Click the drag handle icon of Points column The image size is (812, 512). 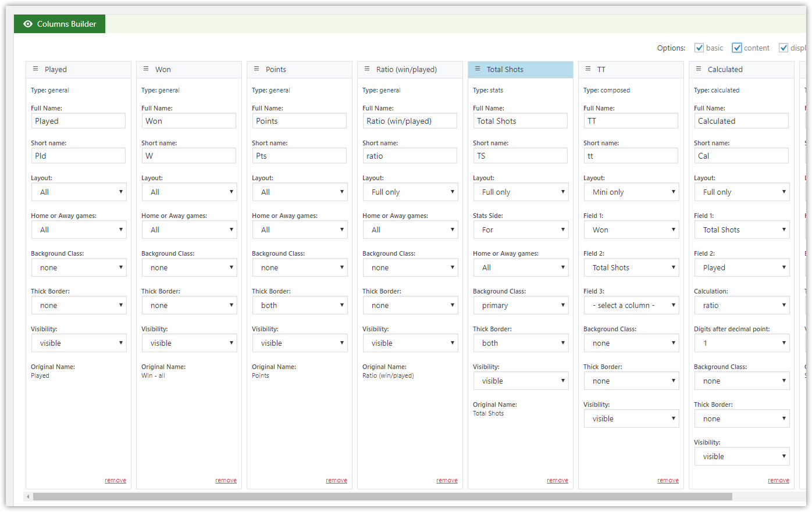tap(257, 69)
